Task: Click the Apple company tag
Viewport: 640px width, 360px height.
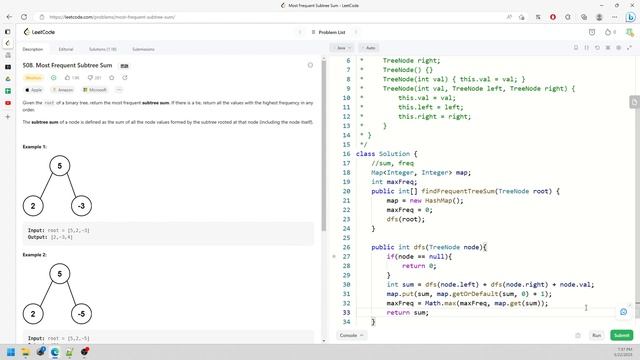Action: coord(33,90)
